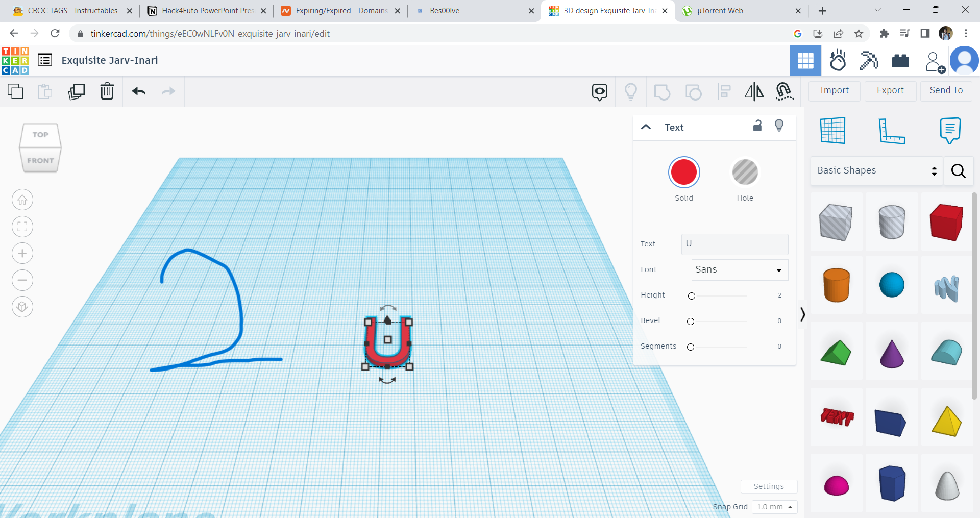The height and width of the screenshot is (518, 980).
Task: Rename design title Exquisite Jarv-Inari
Action: click(110, 60)
